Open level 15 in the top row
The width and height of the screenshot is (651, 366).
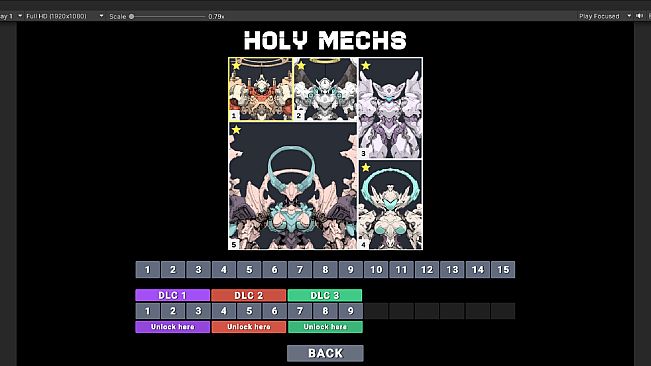tap(503, 270)
